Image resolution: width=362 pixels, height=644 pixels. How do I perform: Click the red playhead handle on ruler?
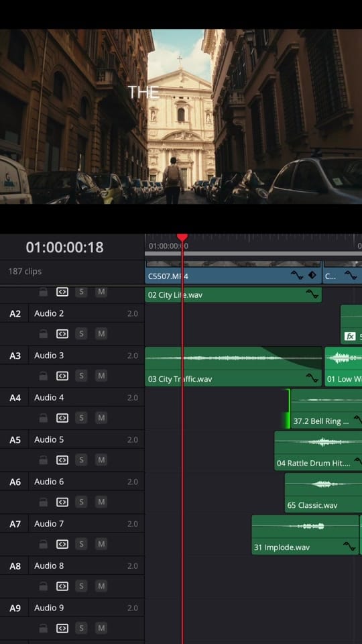182,237
